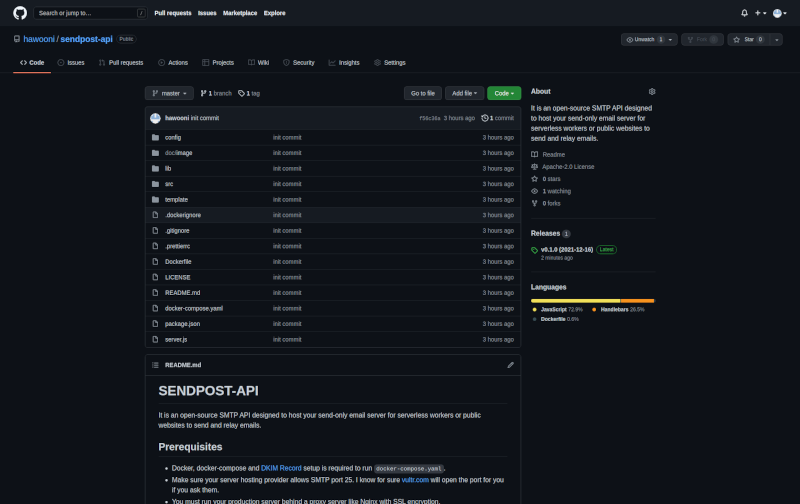Viewport: 800px width, 504px height.
Task: Open commit history clock icon
Action: tap(485, 118)
